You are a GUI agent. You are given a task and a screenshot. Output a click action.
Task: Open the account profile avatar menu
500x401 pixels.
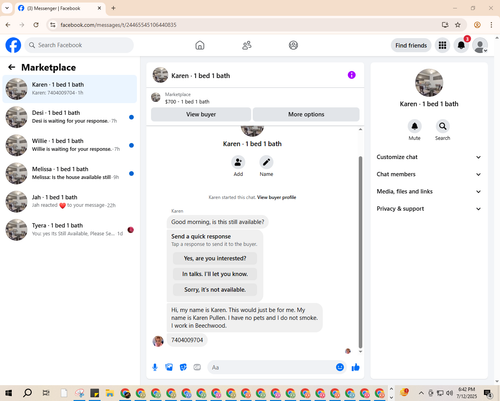coord(480,45)
